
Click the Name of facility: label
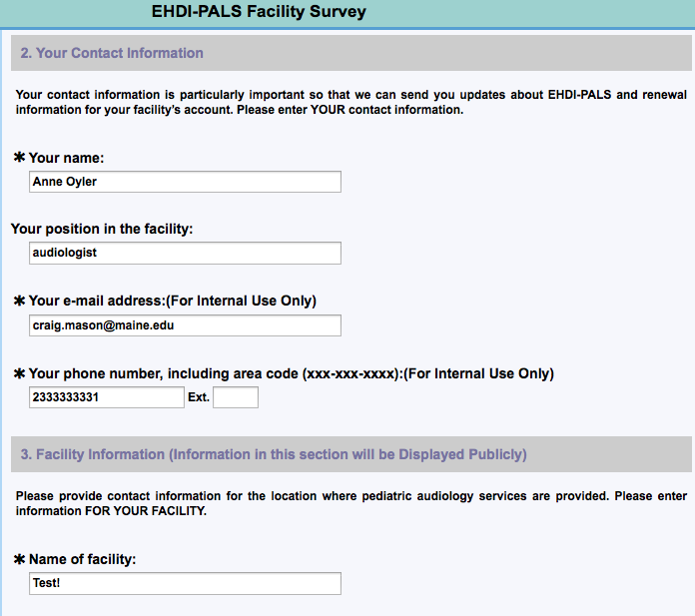[82, 559]
